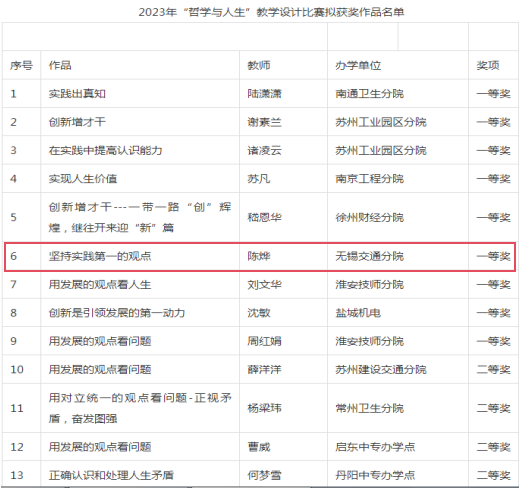The image size is (523, 492).
Task: Select the 教师 column header
Action: coord(259,65)
